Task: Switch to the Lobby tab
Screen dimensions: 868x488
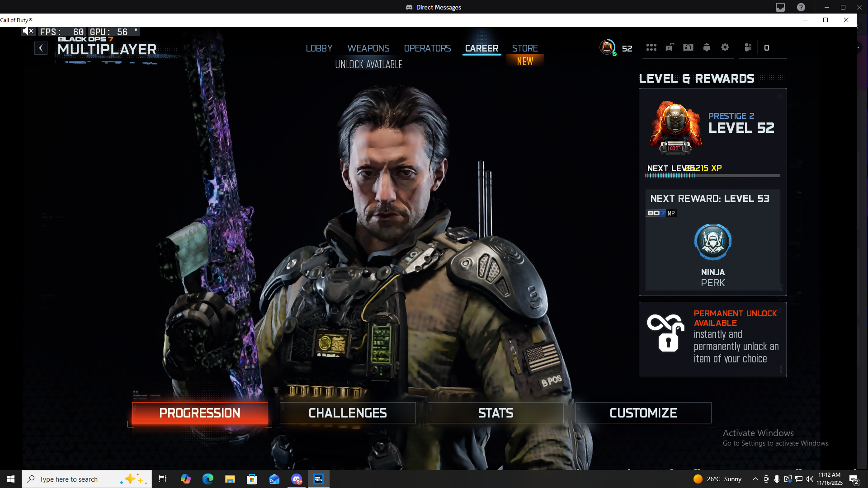Action: point(319,48)
